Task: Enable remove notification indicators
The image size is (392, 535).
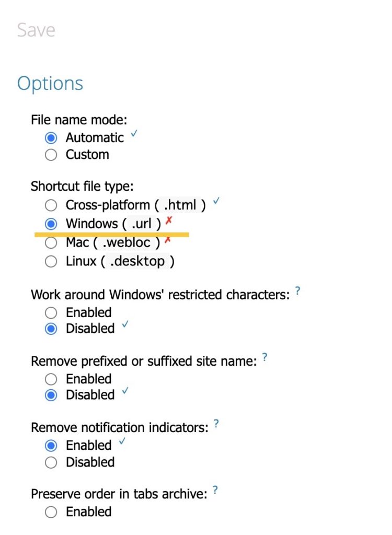Action: pos(51,445)
